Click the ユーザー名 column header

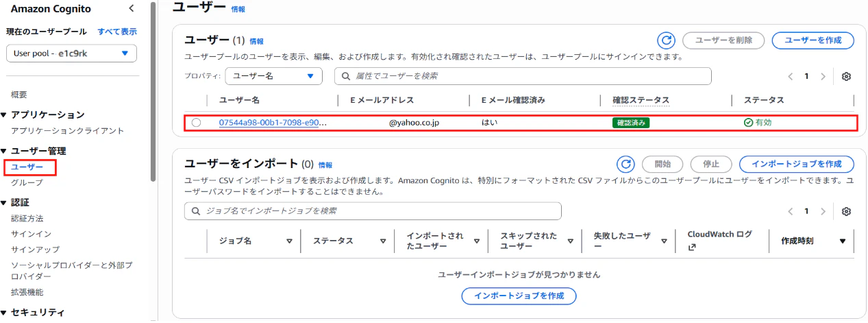239,100
